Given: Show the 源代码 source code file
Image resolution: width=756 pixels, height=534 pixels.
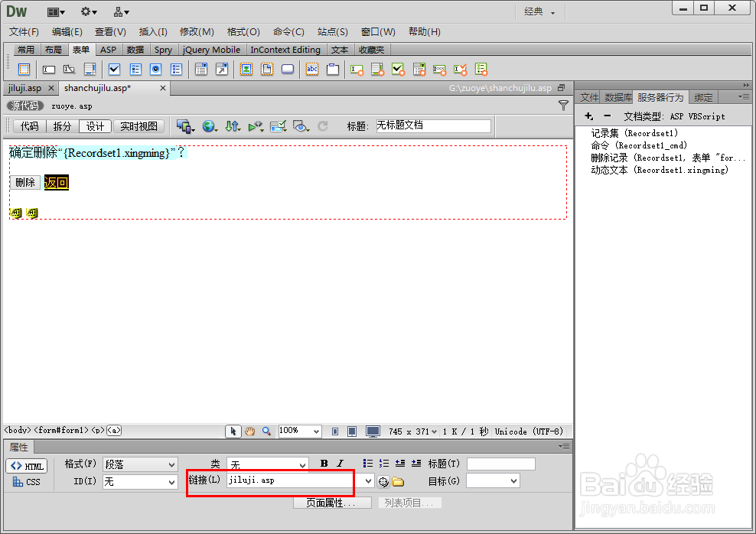Looking at the screenshot, I should [x=25, y=106].
